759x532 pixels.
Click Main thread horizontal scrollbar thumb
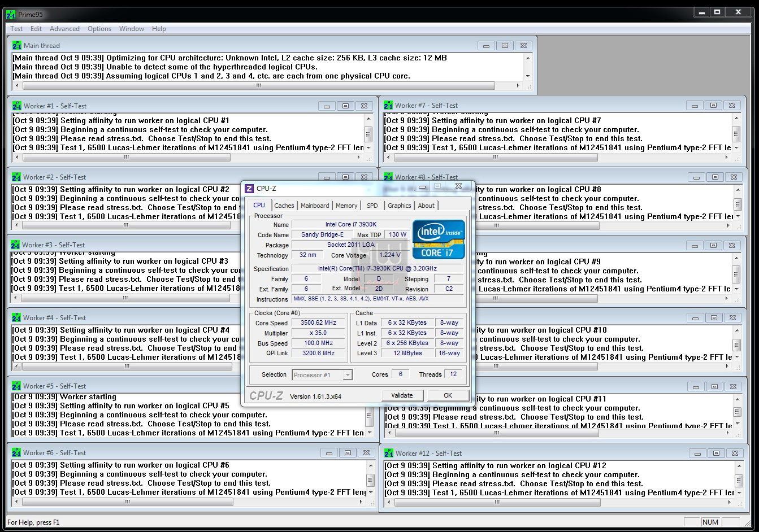(258, 86)
